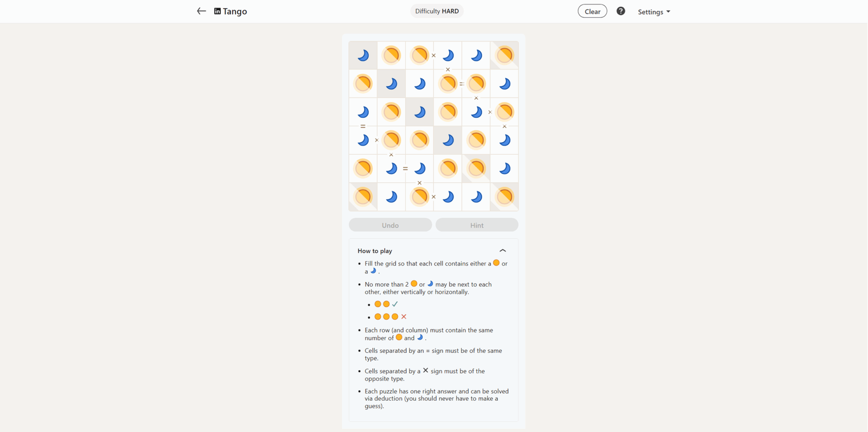Toggle the sun in the top-right grid cell
This screenshot has width=868, height=432.
505,55
